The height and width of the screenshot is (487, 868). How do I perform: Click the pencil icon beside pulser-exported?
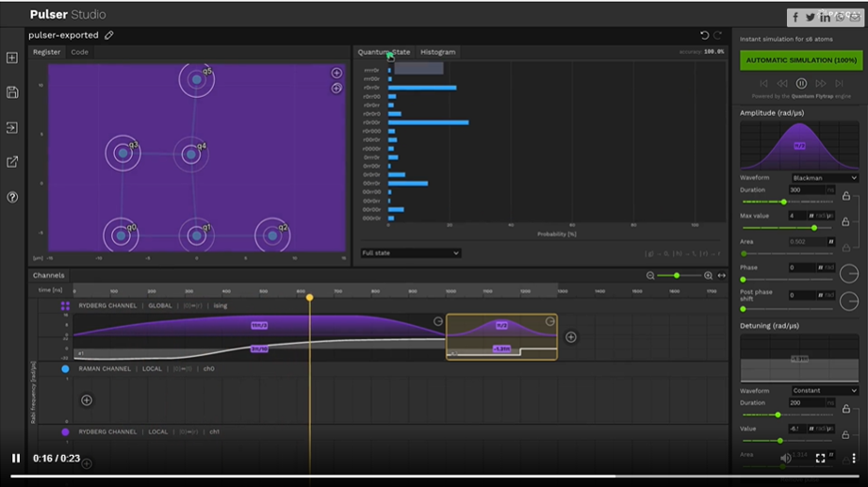tap(109, 36)
